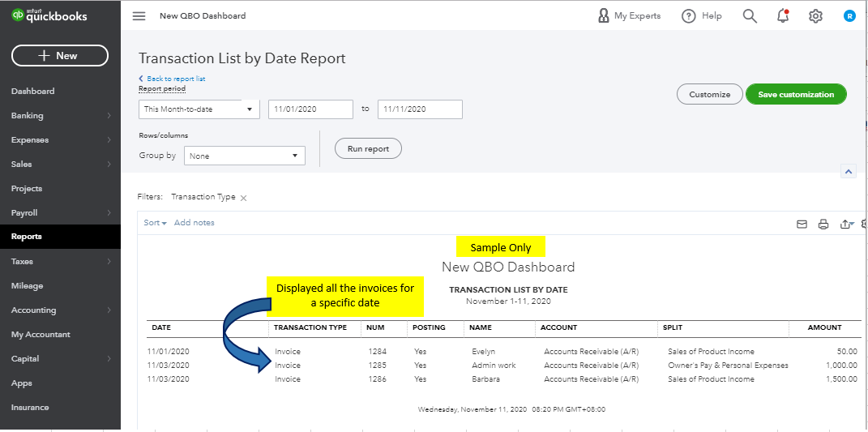Click the end date field 11/11/2020
Image resolution: width=868 pixels, height=432 pixels.
[420, 109]
